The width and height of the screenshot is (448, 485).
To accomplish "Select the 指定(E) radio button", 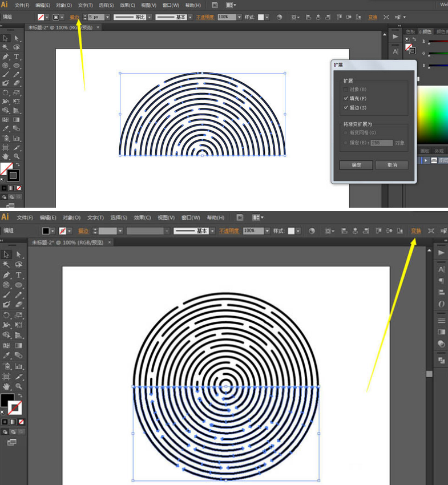I will click(345, 143).
